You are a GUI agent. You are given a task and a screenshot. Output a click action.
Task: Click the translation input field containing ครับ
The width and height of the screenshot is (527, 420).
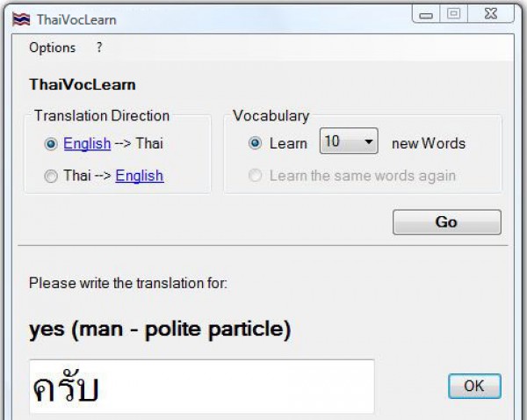pyautogui.click(x=202, y=387)
